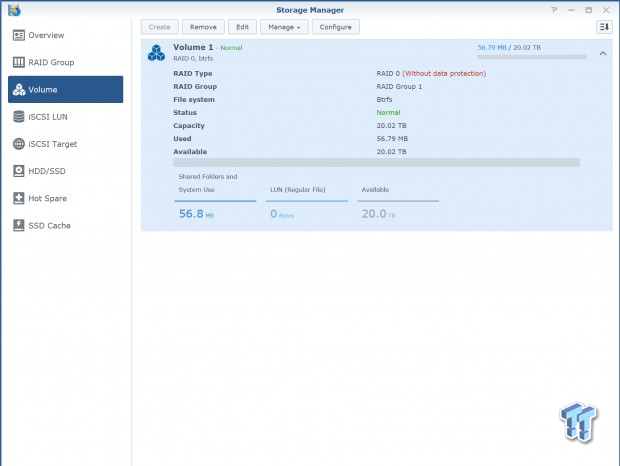Minimize the Storage Manager window
This screenshot has width=620, height=466.
point(571,10)
